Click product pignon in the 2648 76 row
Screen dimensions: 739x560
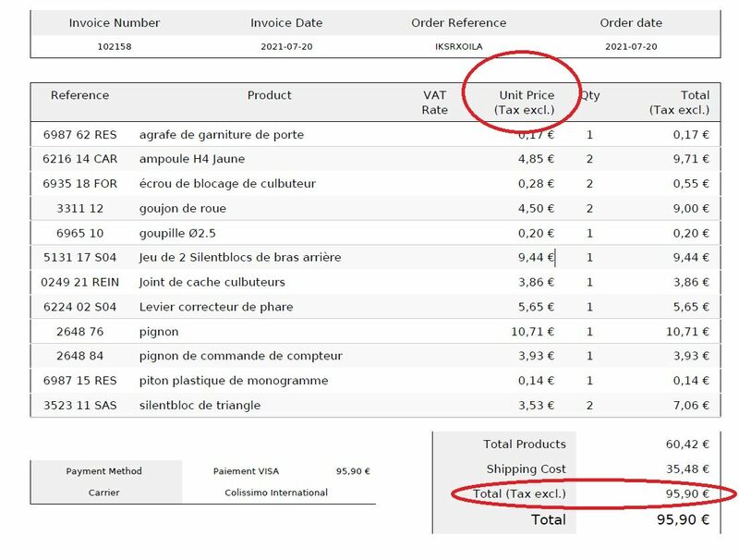(x=159, y=333)
